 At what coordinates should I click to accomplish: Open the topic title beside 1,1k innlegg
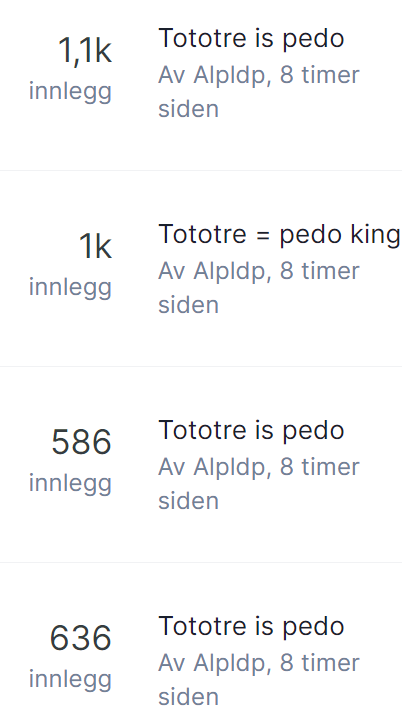pyautogui.click(x=251, y=38)
